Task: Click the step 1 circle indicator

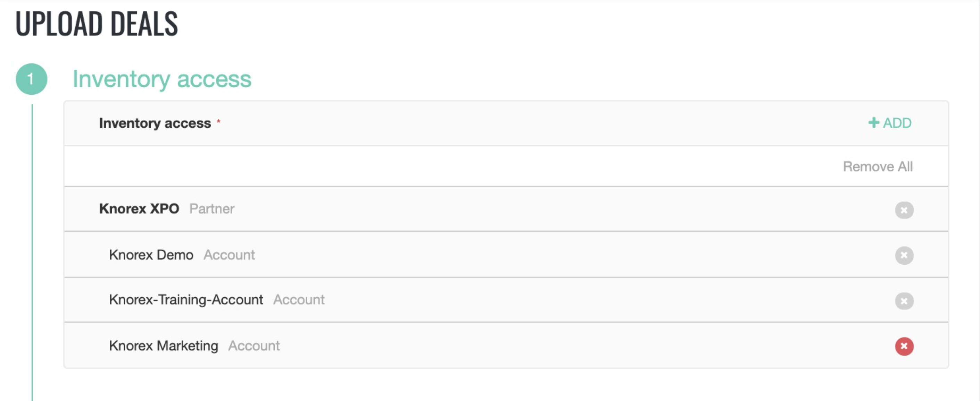Action: 31,79
